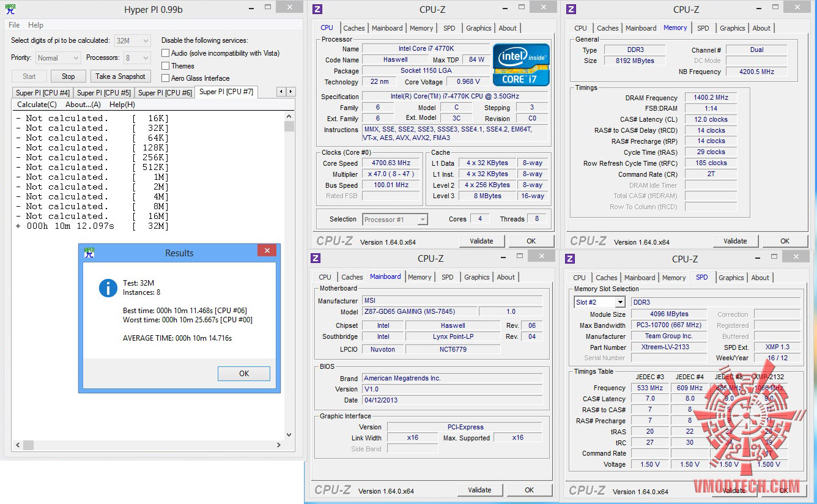Open the Caches tab in the top CPU-Z window
The height and width of the screenshot is (504, 817).
click(353, 28)
